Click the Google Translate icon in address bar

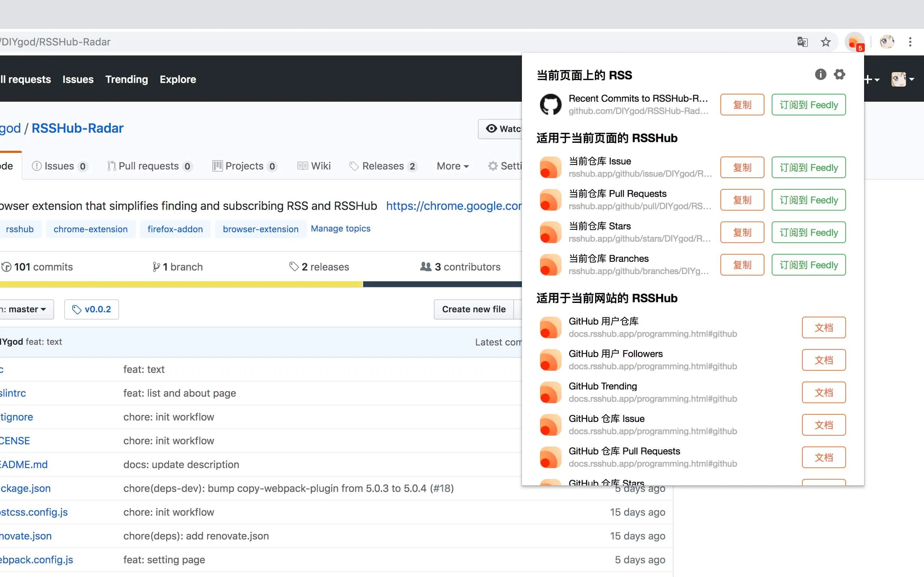[x=802, y=42]
